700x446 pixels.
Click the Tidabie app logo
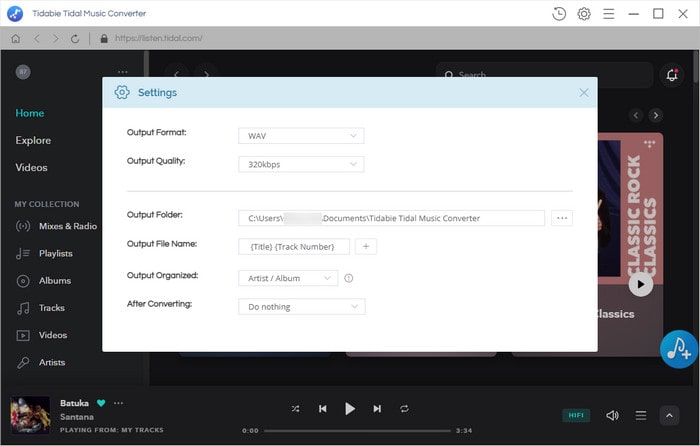coord(15,13)
